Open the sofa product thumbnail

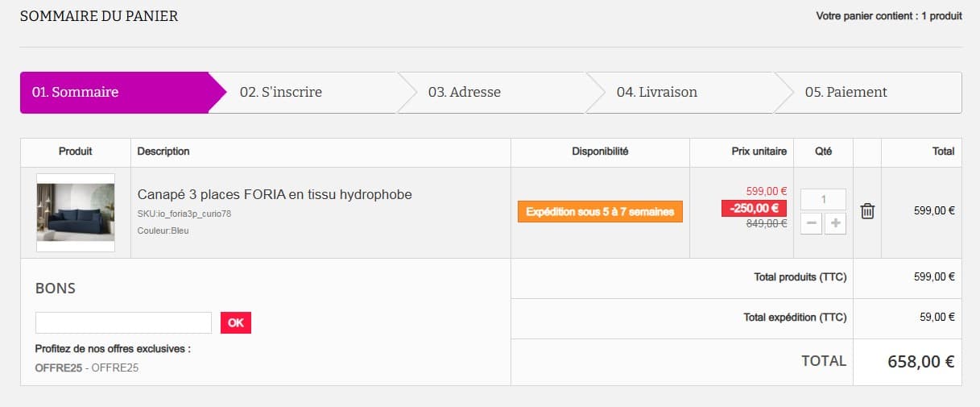pyautogui.click(x=76, y=213)
